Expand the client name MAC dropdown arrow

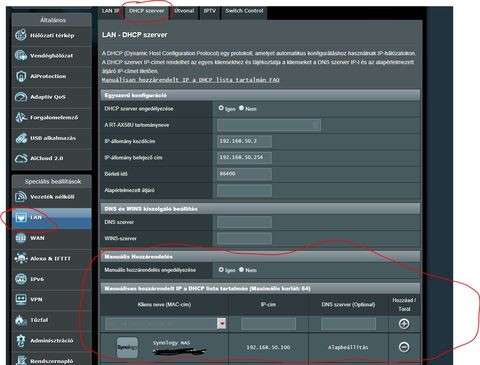click(x=222, y=323)
